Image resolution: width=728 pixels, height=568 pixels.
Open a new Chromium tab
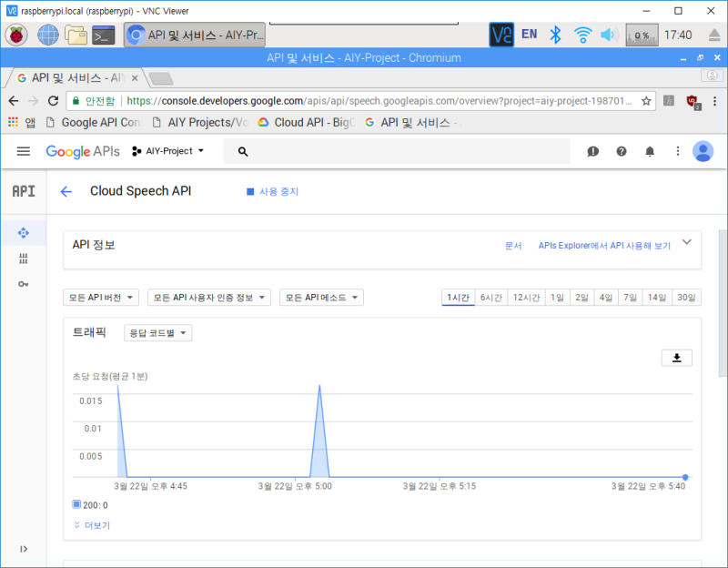coord(161,78)
